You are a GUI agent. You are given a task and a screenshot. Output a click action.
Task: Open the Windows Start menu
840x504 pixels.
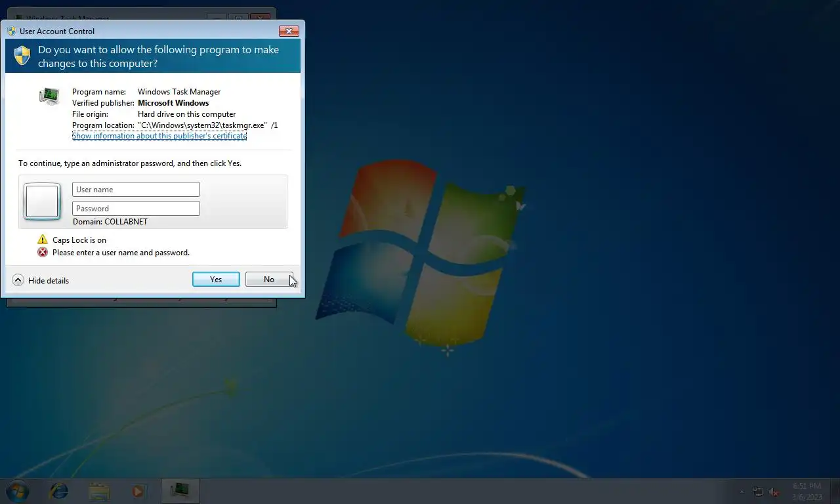tap(17, 491)
